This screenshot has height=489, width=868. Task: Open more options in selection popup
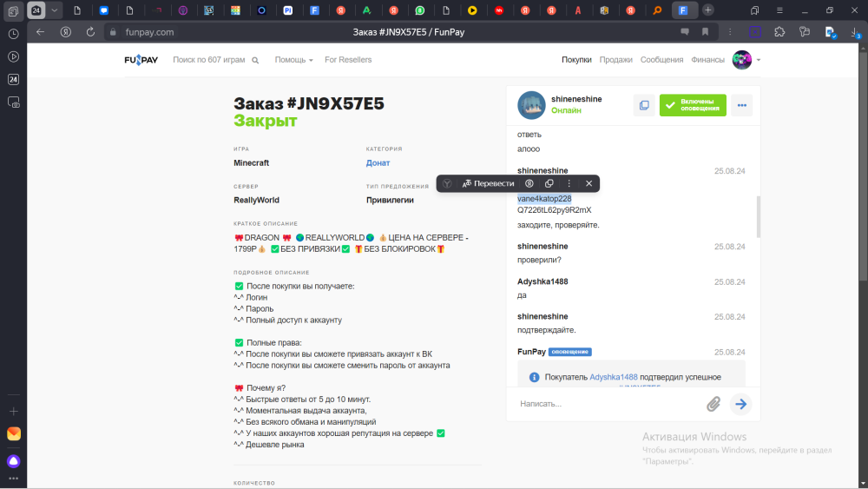[x=569, y=183]
